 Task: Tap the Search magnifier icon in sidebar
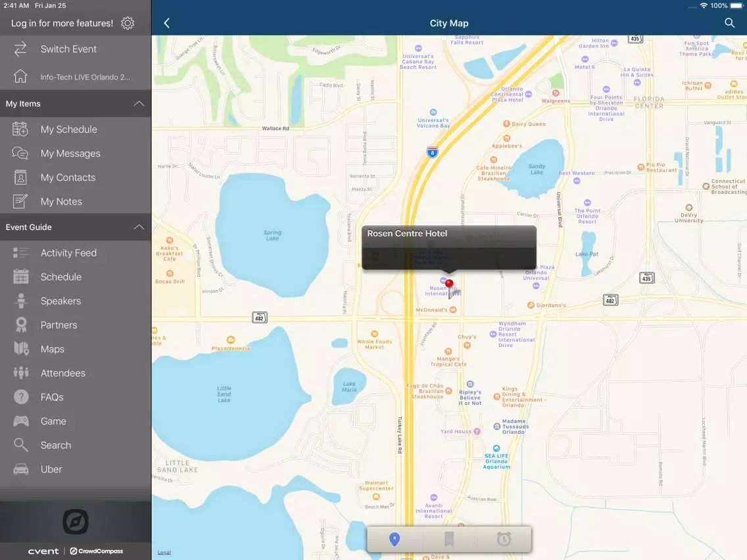tap(20, 445)
